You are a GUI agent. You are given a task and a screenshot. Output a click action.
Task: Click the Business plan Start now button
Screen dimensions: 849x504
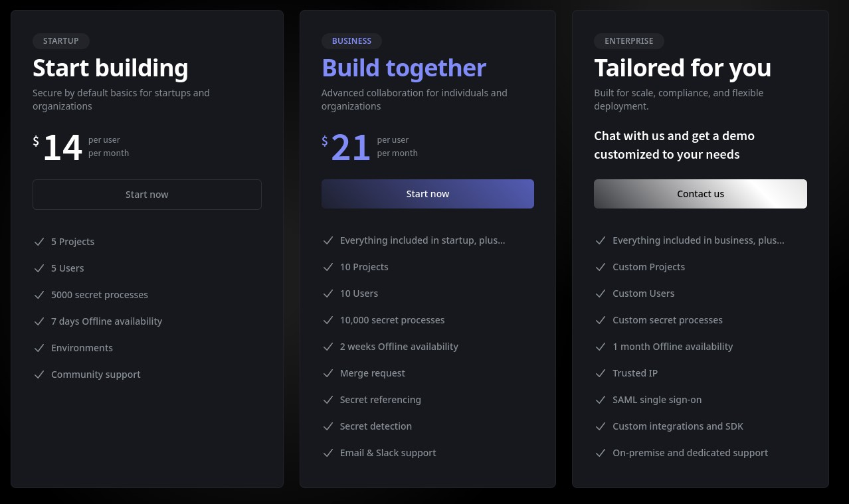point(428,194)
